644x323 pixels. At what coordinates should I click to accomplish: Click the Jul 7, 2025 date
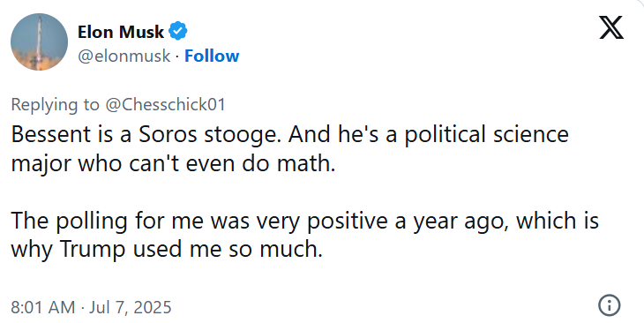(x=131, y=307)
